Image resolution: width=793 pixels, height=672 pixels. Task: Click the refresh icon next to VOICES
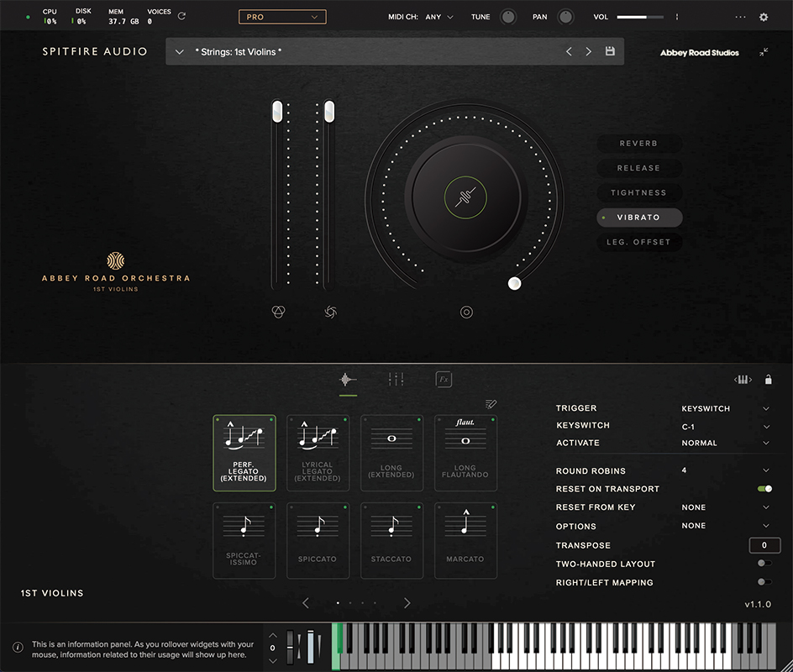point(181,16)
